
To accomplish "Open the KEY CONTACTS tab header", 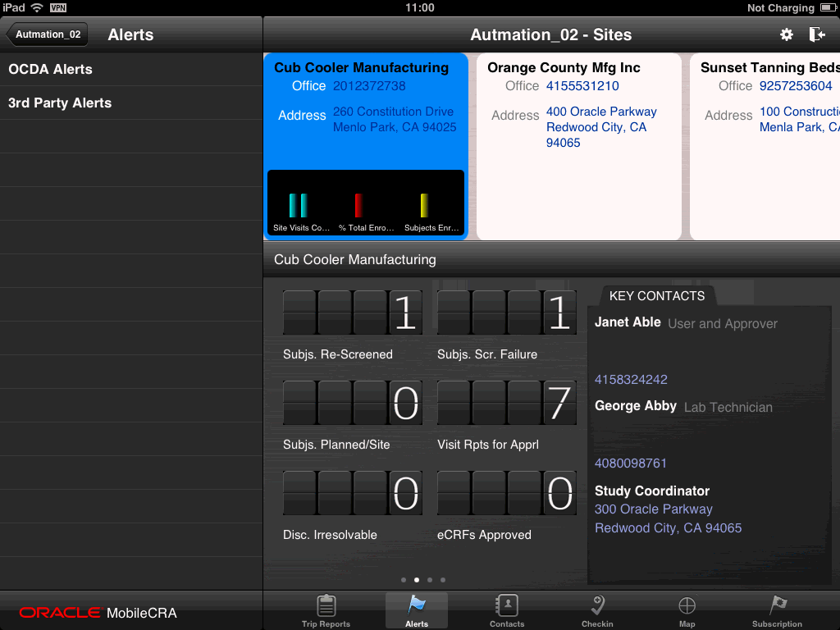I will pyautogui.click(x=657, y=296).
